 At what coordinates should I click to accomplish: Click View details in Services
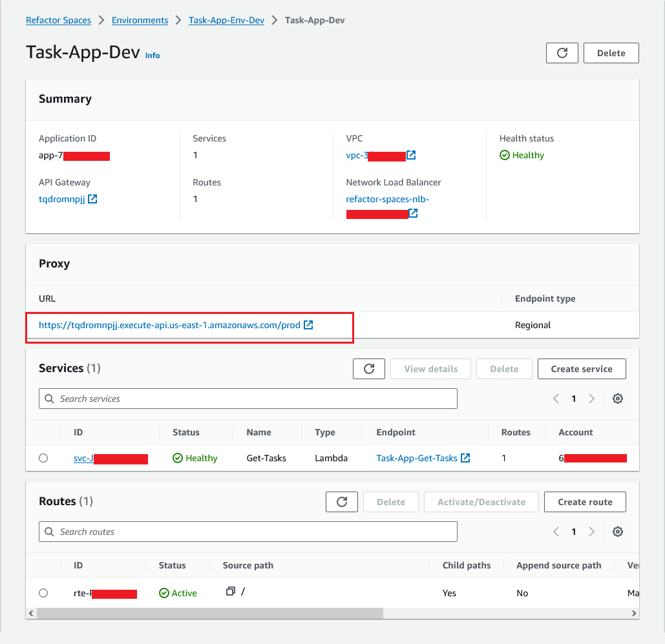click(x=431, y=369)
